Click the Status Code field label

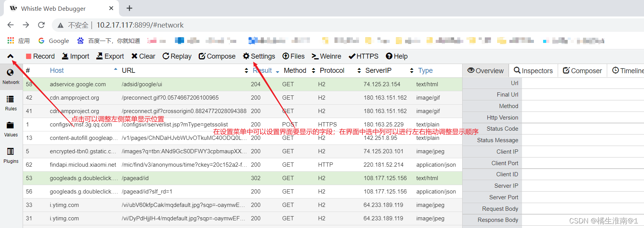pos(502,129)
